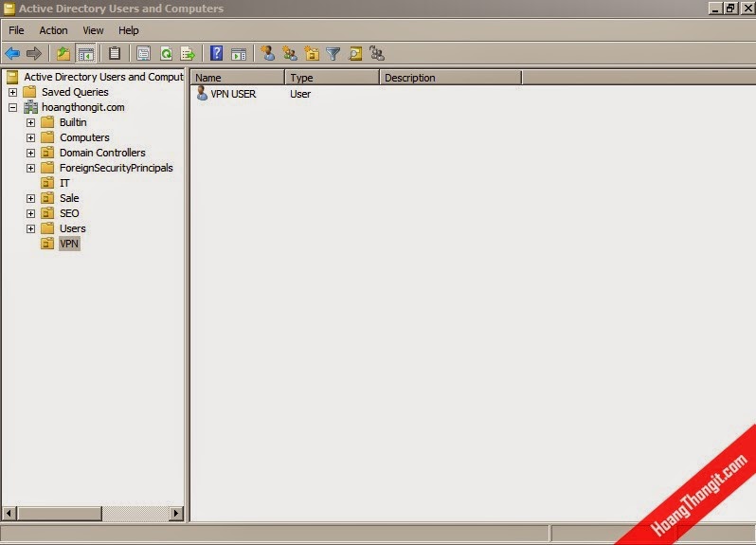This screenshot has height=545, width=756.
Task: Open Properties toolbar icon
Action: [143, 53]
